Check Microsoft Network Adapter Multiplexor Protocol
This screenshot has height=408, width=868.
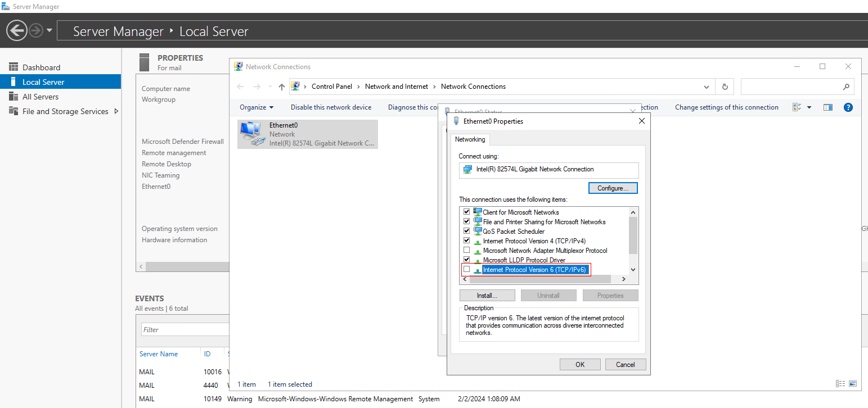click(466, 250)
